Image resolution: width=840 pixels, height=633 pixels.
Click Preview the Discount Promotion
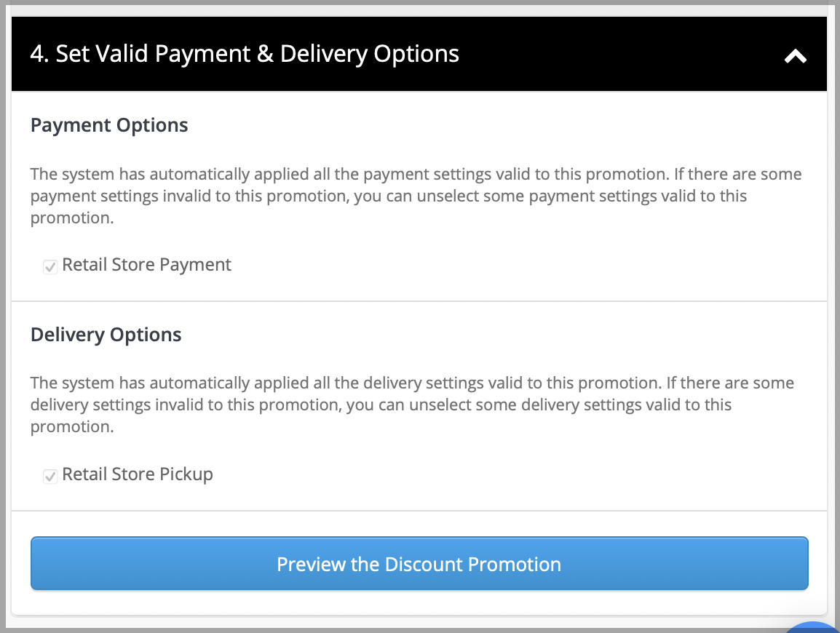[x=419, y=563]
